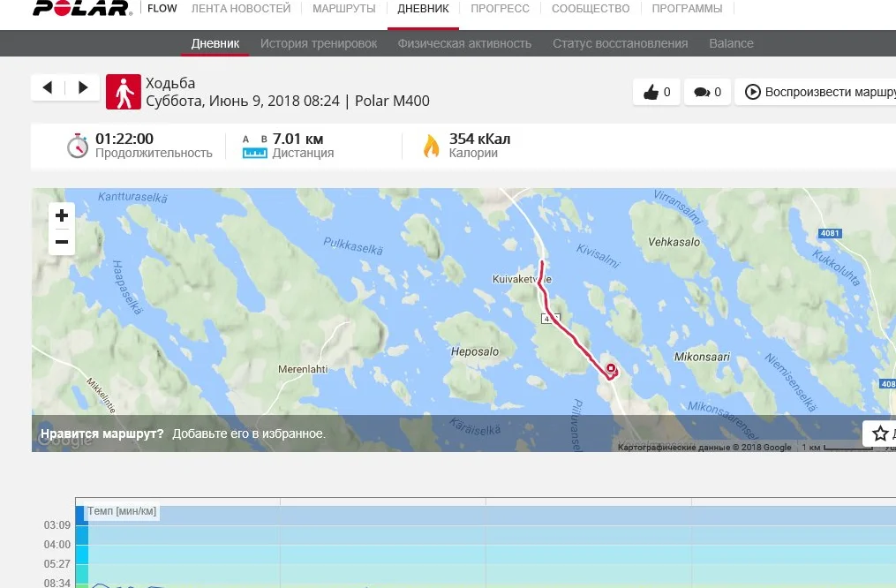The width and height of the screenshot is (896, 588).
Task: Switch to Статус восстановления tab
Action: point(620,43)
